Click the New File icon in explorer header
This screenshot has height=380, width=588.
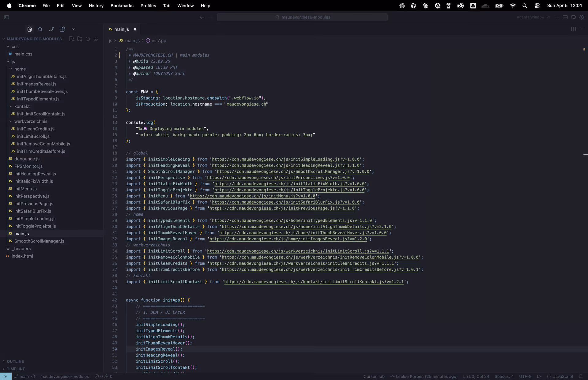click(71, 39)
